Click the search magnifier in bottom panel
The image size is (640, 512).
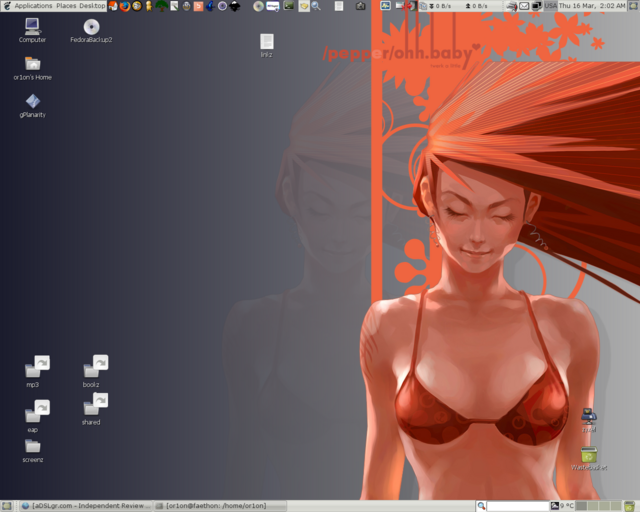coord(481,506)
